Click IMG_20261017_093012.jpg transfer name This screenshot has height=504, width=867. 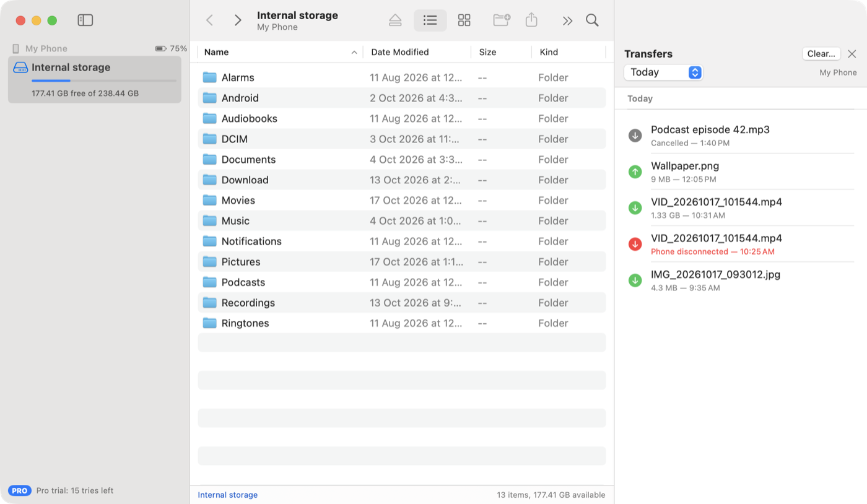pos(715,274)
